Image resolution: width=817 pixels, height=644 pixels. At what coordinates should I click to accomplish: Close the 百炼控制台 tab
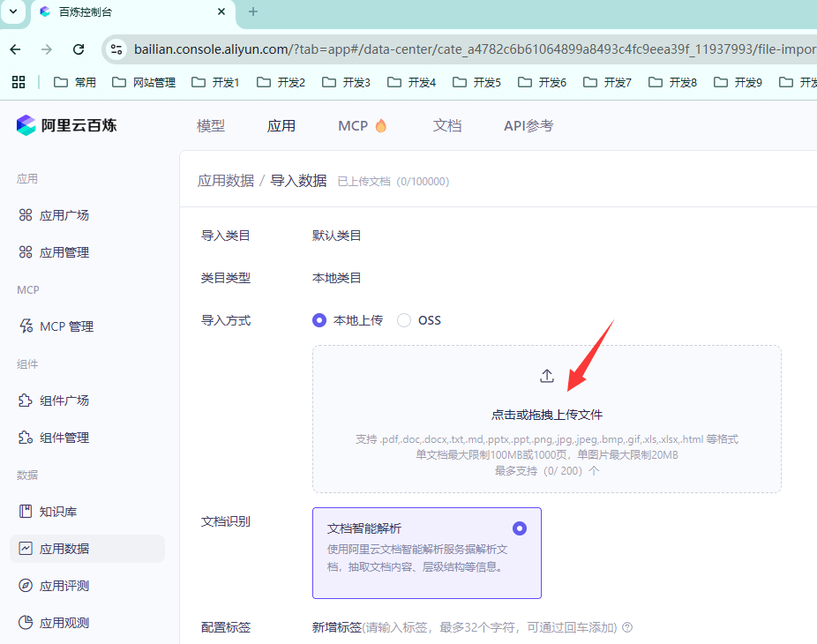[x=221, y=11]
